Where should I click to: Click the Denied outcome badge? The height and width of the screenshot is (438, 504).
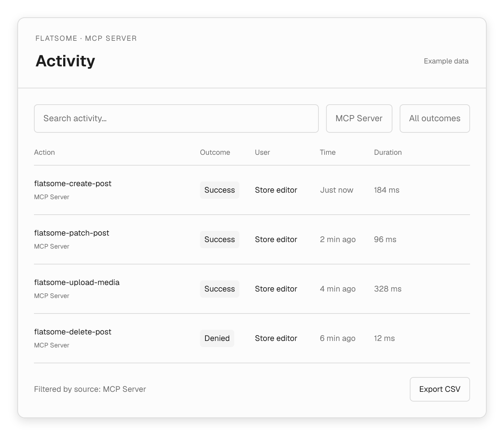[217, 338]
